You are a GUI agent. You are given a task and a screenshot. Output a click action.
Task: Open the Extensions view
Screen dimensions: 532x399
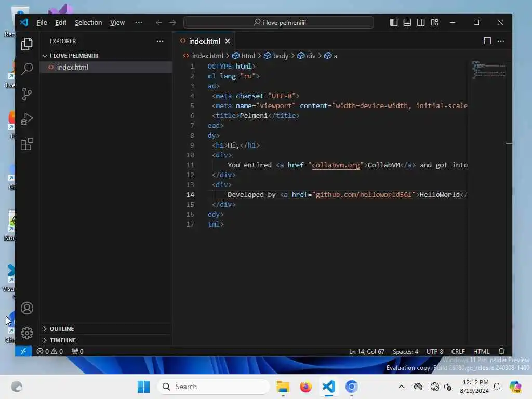27,144
